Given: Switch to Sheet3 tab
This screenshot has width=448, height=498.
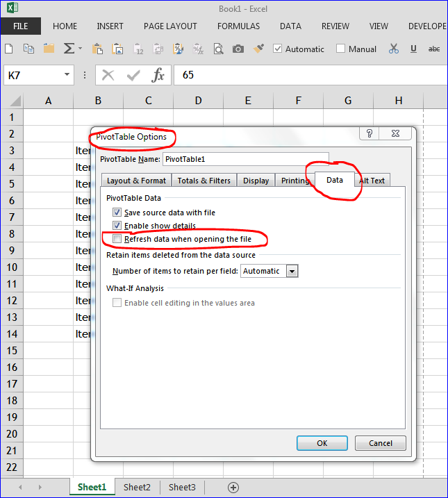Looking at the screenshot, I should [182, 487].
